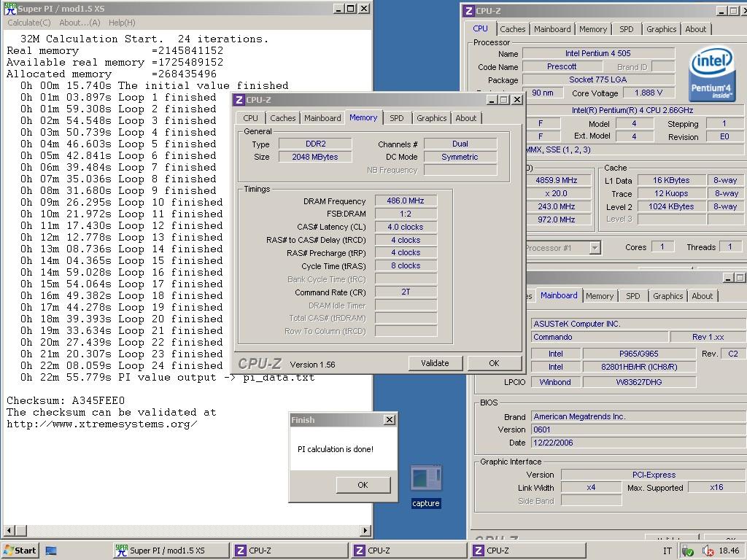Open Graphics tab in bottom-right CPU-Z window
The image size is (747, 560).
tap(668, 296)
